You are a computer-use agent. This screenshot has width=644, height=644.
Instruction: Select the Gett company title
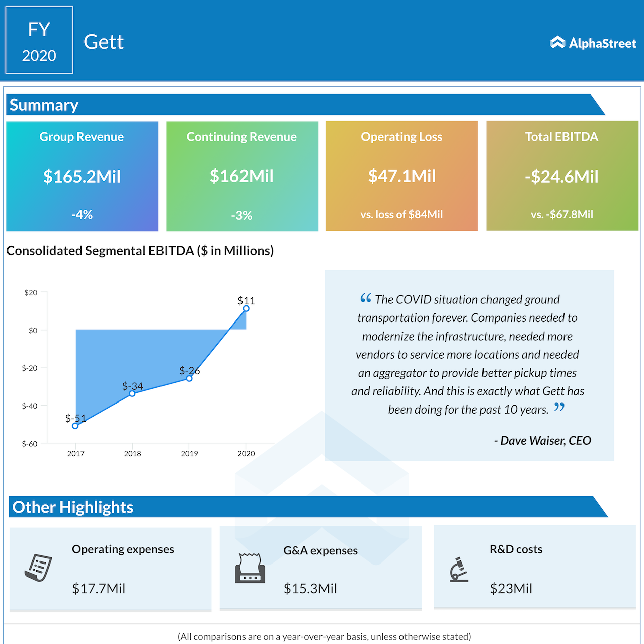104,42
